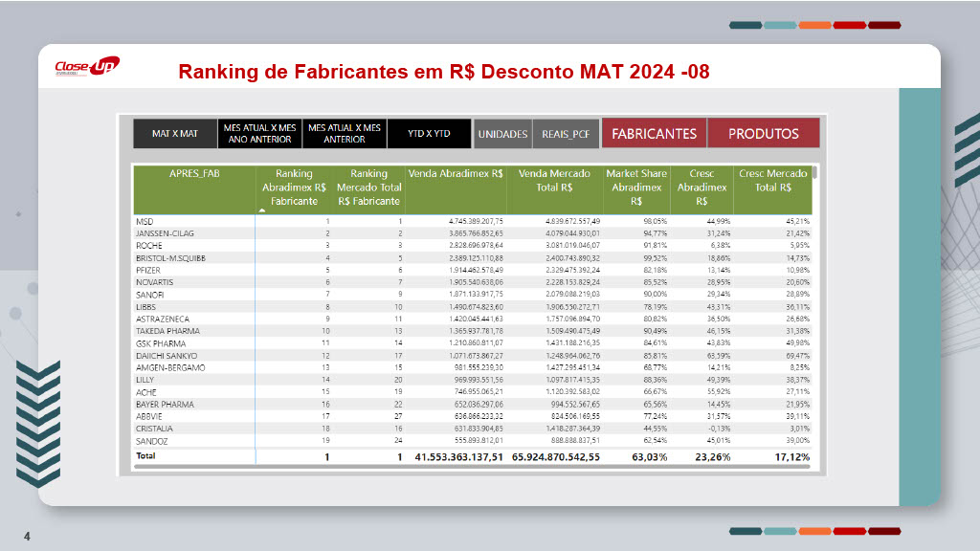
Task: Click Cresc Mercado Total R$ column header
Action: [x=772, y=181]
